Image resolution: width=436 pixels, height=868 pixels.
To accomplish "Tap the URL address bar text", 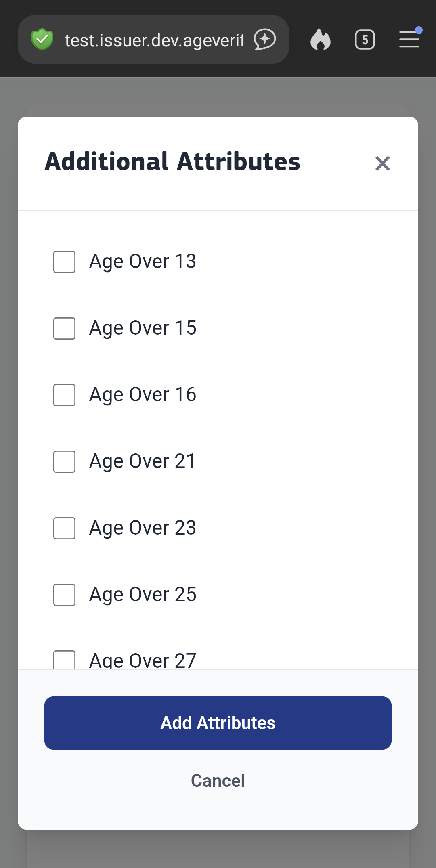I will [x=153, y=40].
